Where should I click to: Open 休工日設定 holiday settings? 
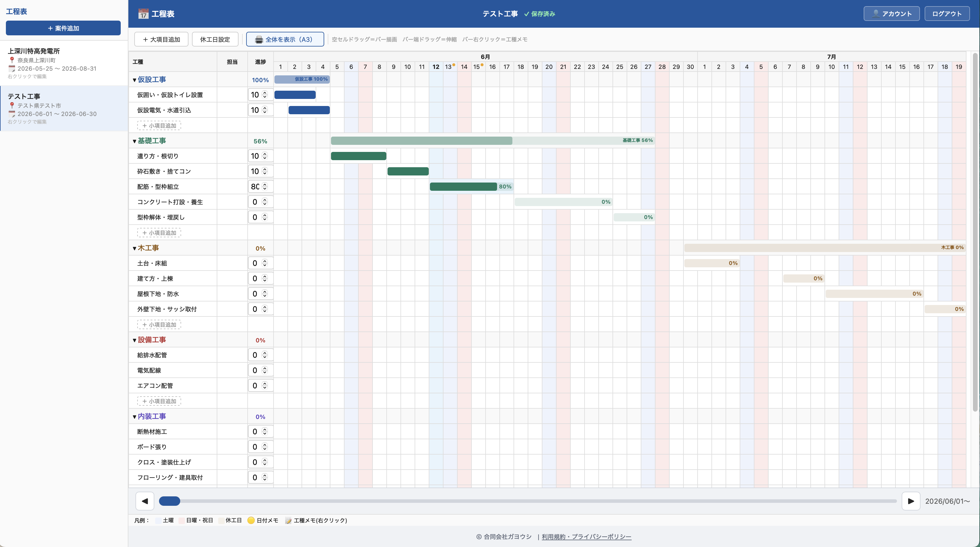point(215,39)
